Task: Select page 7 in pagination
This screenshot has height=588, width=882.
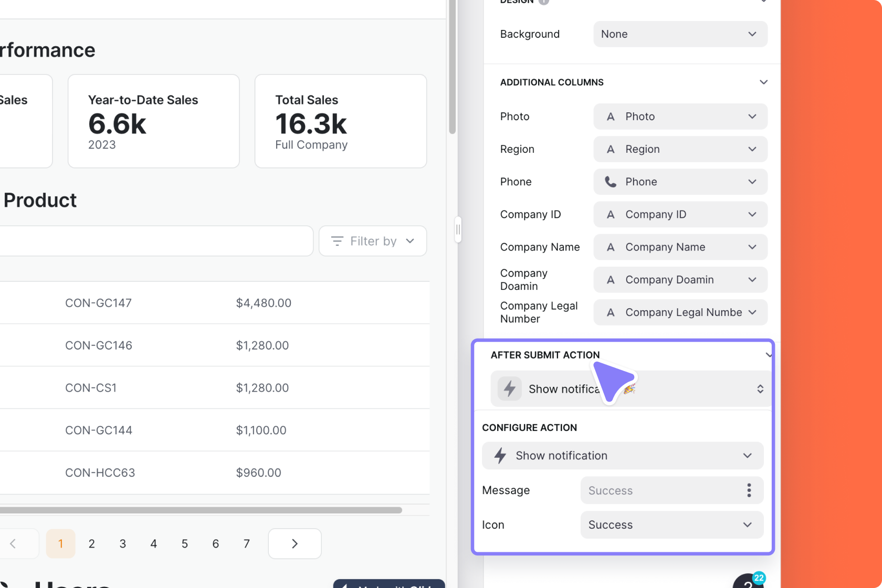Action: pos(246,544)
